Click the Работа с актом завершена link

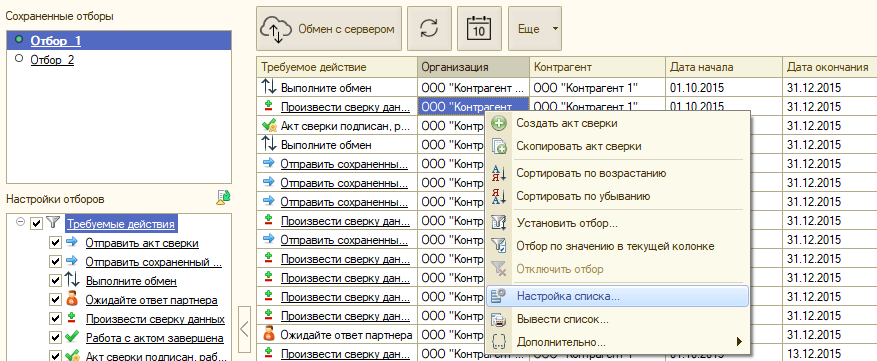click(x=155, y=338)
